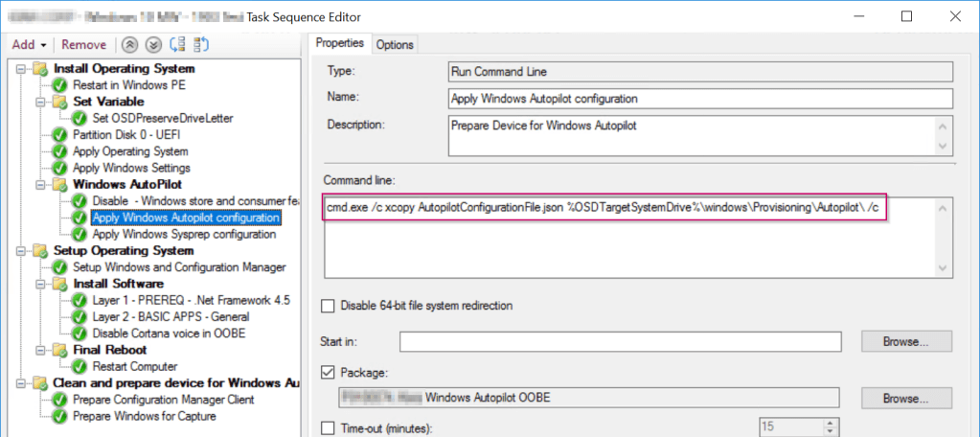
Task: Click Remove in the toolbar
Action: [x=83, y=45]
